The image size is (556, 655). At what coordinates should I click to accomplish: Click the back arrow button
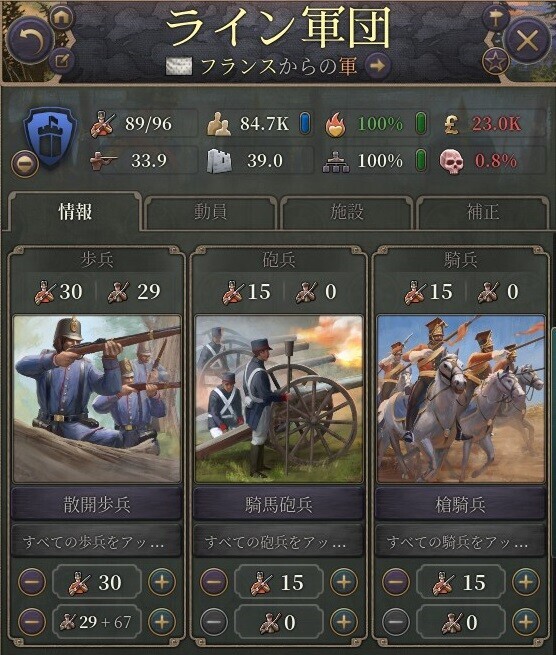(30, 41)
